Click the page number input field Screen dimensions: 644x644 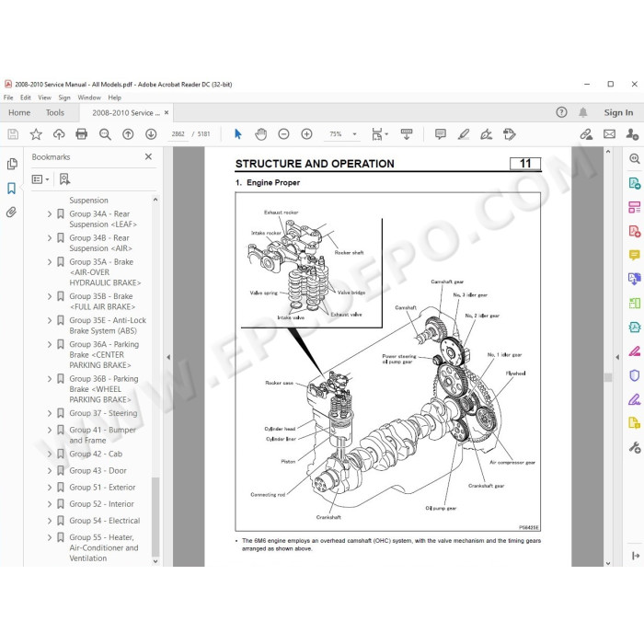click(x=178, y=134)
